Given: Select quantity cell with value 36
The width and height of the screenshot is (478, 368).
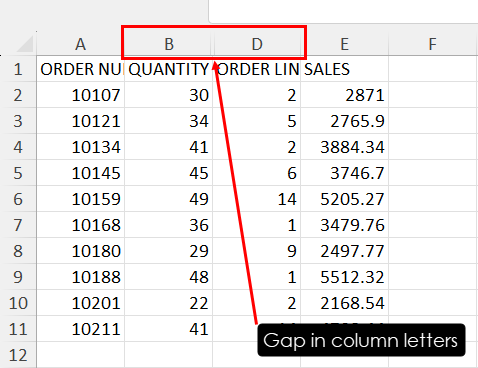Looking at the screenshot, I should pyautogui.click(x=169, y=225).
